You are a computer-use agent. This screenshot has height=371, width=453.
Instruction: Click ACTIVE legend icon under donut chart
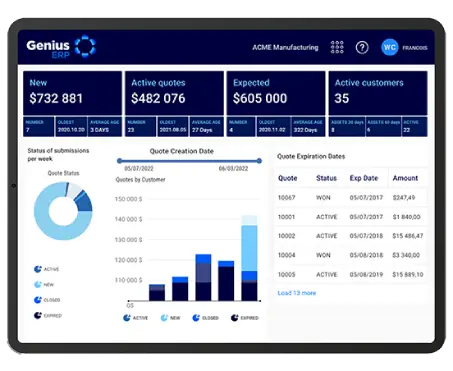tap(38, 269)
